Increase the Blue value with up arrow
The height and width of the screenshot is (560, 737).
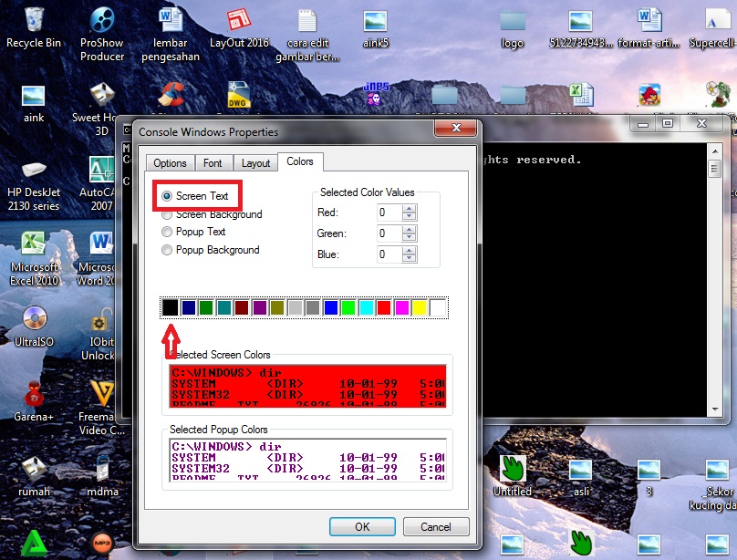[410, 250]
